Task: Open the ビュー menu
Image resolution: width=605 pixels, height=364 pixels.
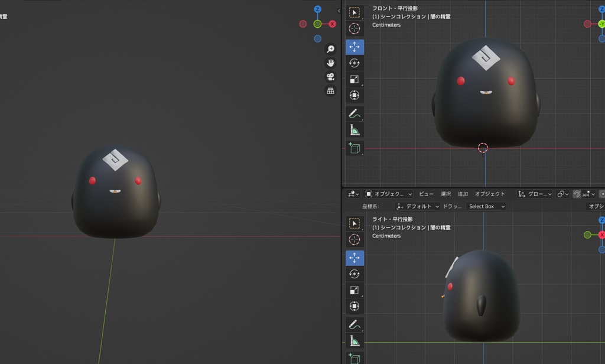Action: coord(426,194)
